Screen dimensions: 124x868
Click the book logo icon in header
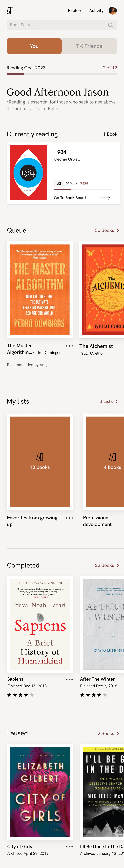(10, 11)
